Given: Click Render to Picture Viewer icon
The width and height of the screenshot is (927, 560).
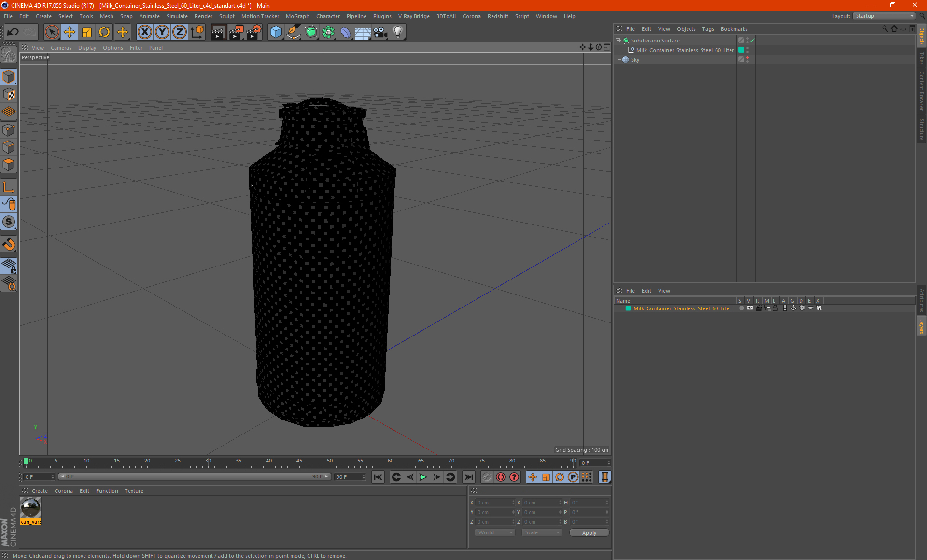Looking at the screenshot, I should pyautogui.click(x=236, y=32).
